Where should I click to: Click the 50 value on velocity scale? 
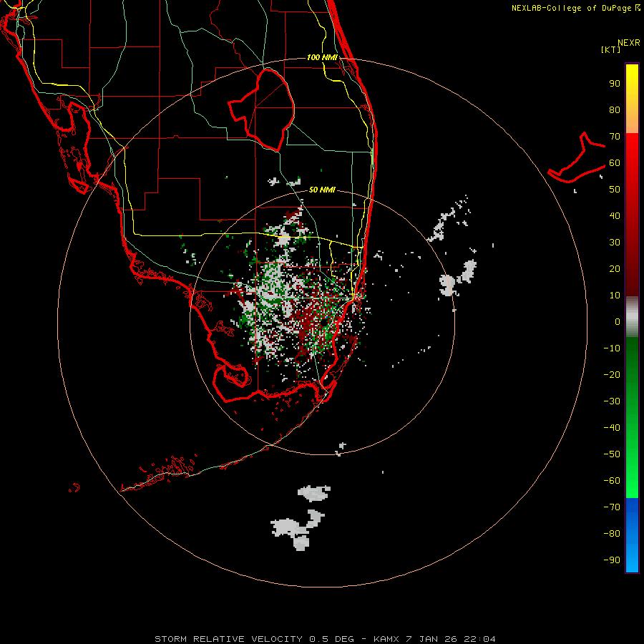615,190
